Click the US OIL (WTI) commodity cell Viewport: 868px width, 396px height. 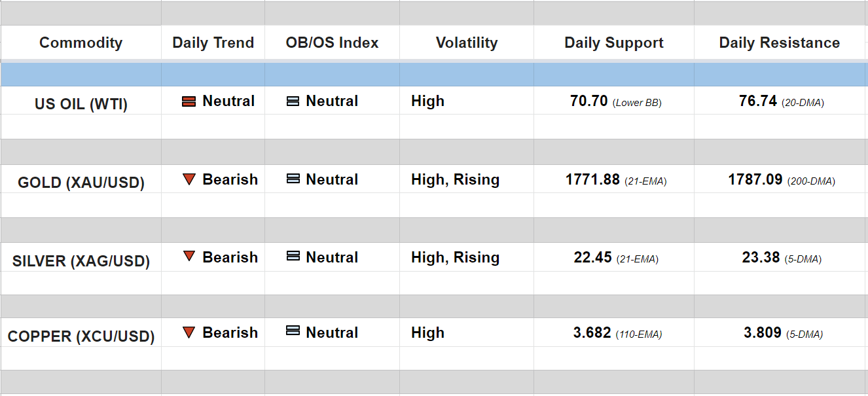(81, 104)
